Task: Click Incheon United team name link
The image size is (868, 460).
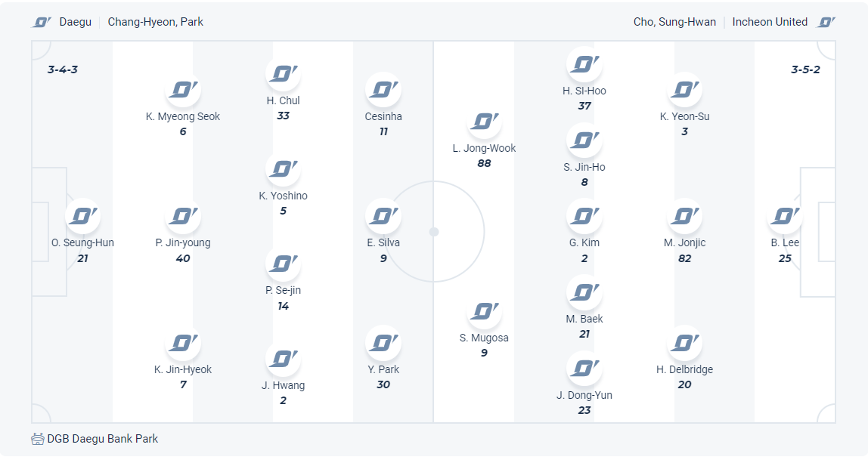Action: [770, 22]
